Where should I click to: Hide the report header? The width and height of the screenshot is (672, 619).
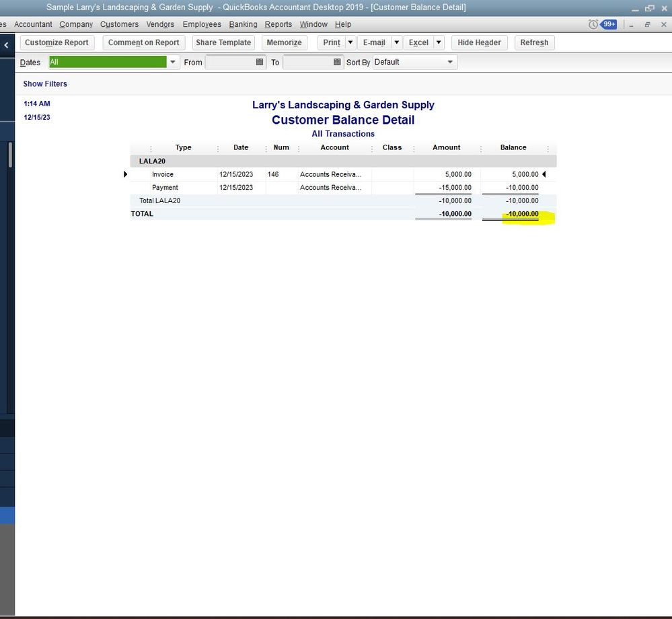coord(479,42)
